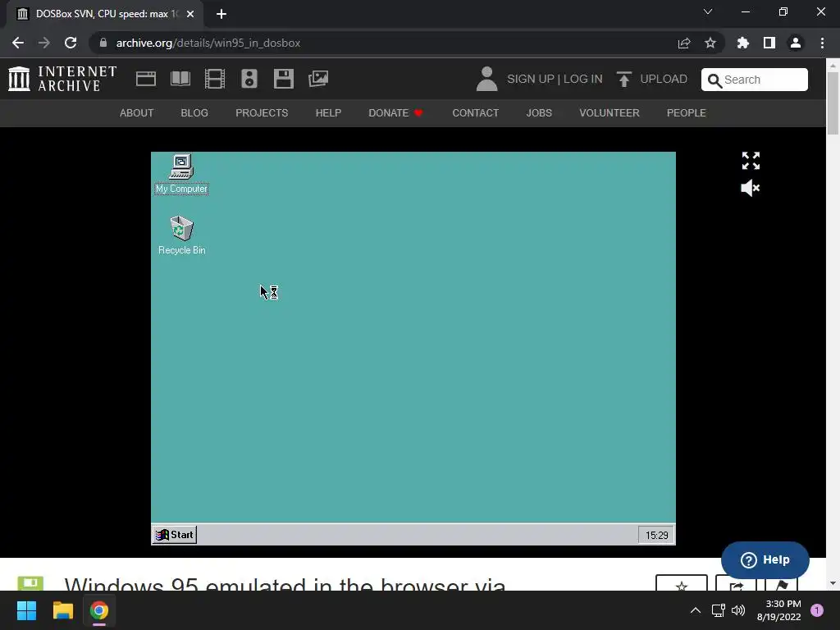Open the taskbar date and time
The width and height of the screenshot is (840, 630).
coord(779,610)
